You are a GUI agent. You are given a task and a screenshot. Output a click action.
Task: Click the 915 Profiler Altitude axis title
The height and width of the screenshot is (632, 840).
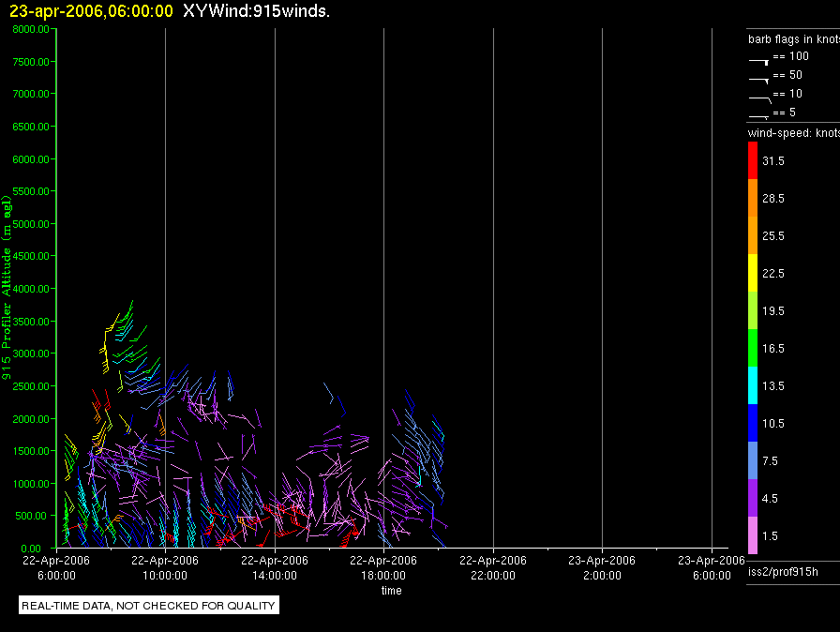point(7,289)
